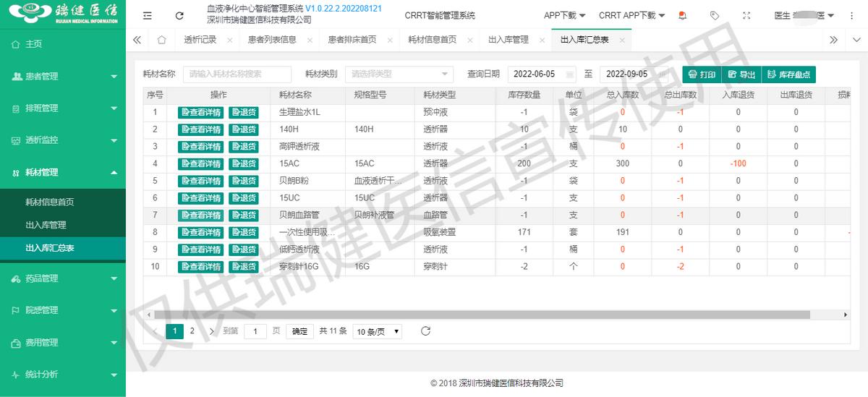
Task: Click 退货 for the 贝朗B粉 row
Action: [243, 181]
